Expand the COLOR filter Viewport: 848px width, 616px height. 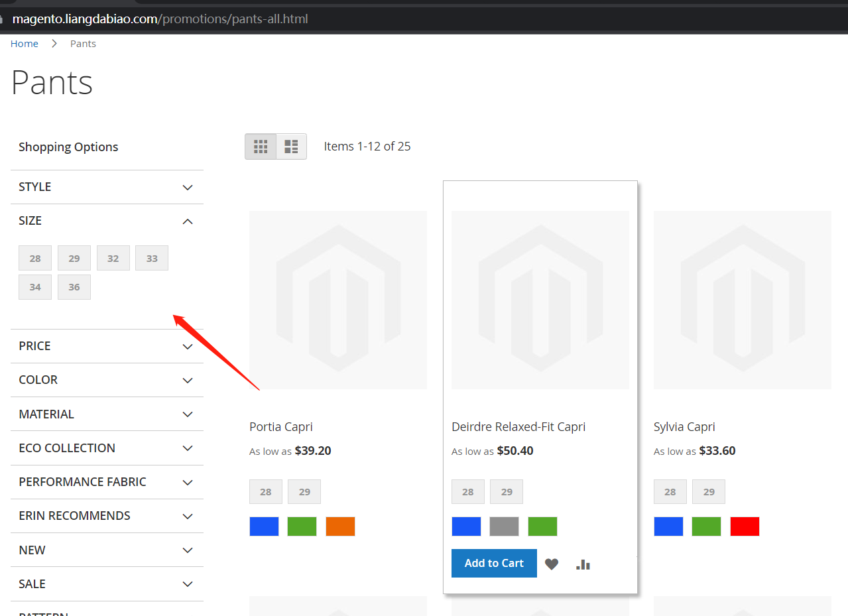point(107,380)
